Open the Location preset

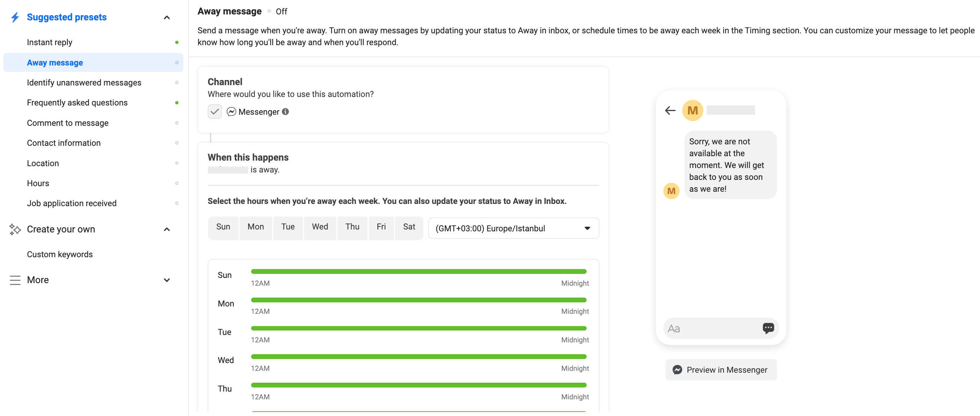pyautogui.click(x=93, y=163)
